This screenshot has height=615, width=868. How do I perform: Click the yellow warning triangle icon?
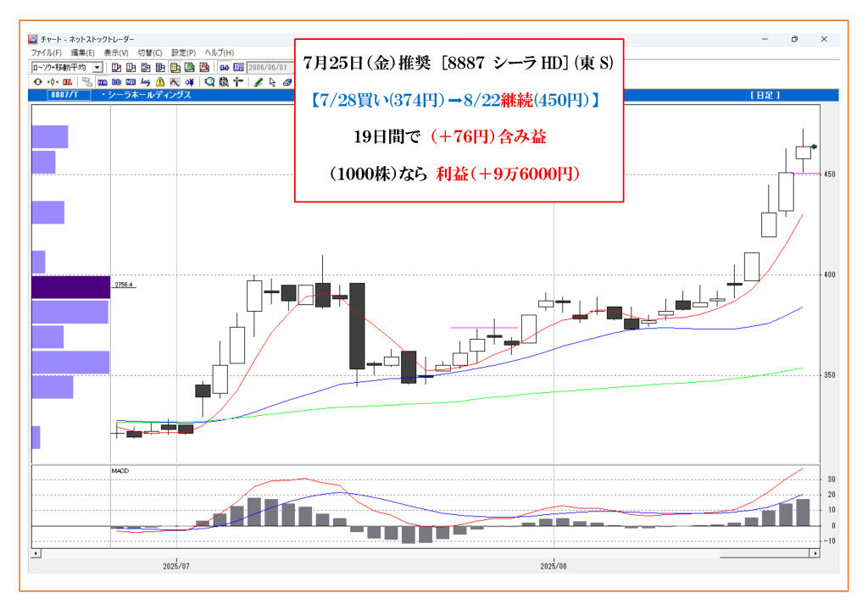click(x=159, y=82)
